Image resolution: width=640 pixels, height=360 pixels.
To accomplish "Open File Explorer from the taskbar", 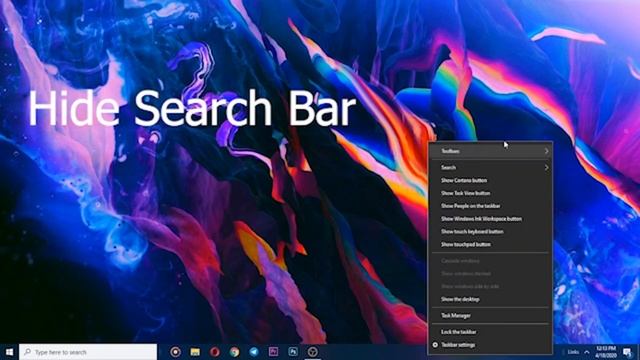I will (195, 352).
